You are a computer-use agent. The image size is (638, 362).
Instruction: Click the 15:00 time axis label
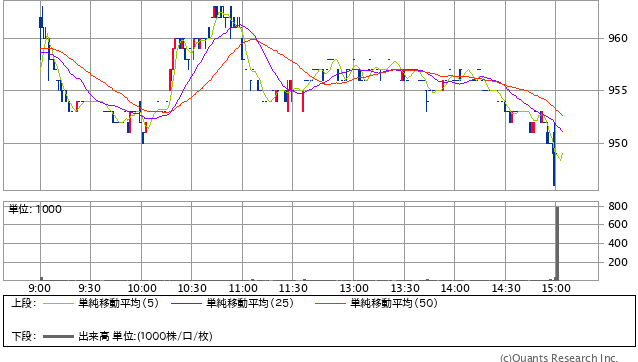click(556, 288)
